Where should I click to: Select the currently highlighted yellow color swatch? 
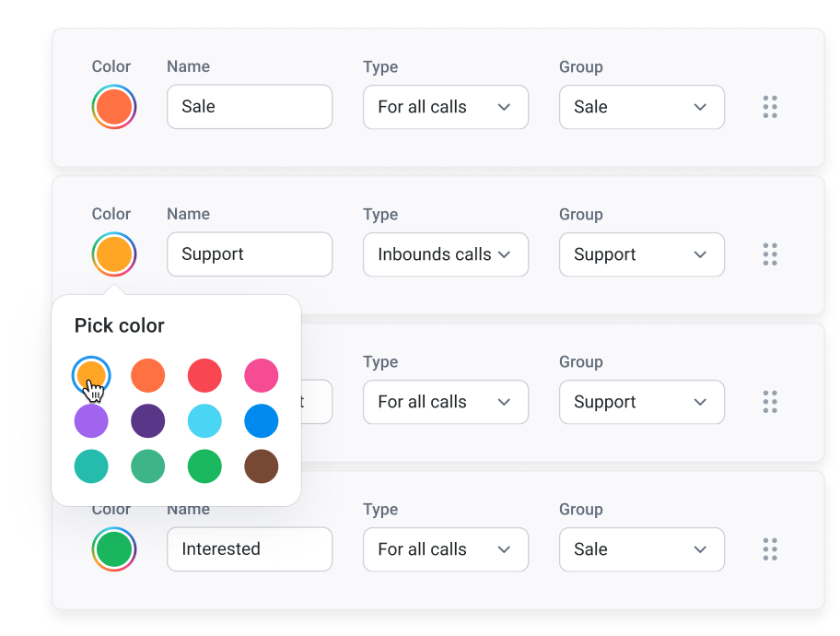91,375
